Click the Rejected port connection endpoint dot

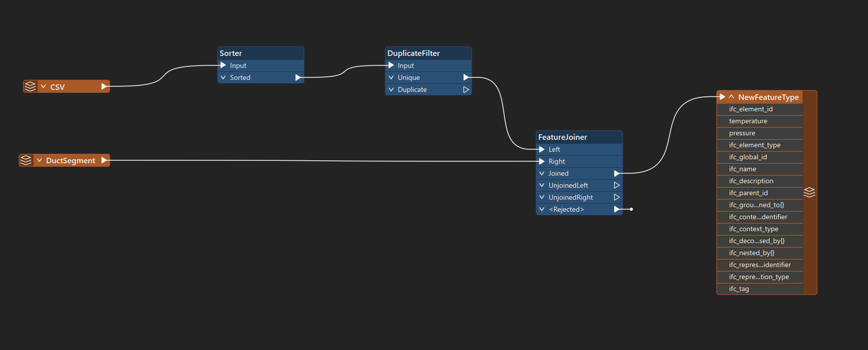(x=632, y=209)
